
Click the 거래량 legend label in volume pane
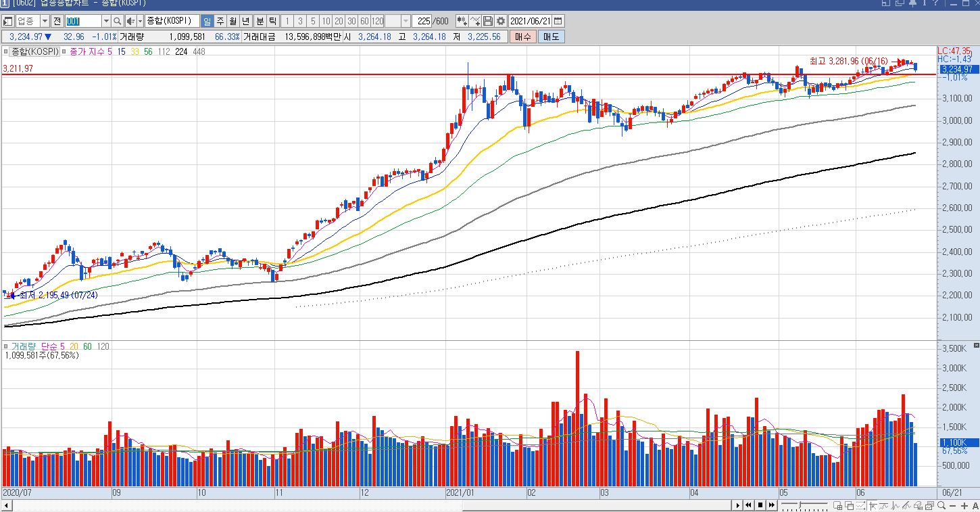click(22, 346)
